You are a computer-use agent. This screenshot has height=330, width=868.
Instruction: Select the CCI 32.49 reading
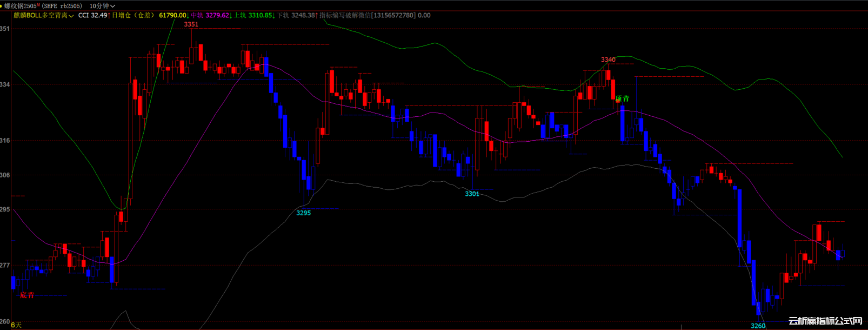coord(93,15)
